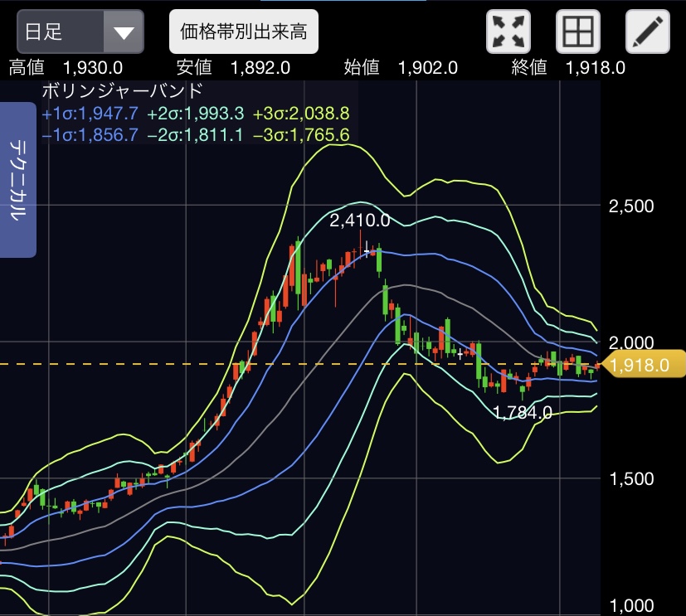This screenshot has width=686, height=616.
Task: Click the 高値 1,930.0 readout
Action: coord(66,68)
